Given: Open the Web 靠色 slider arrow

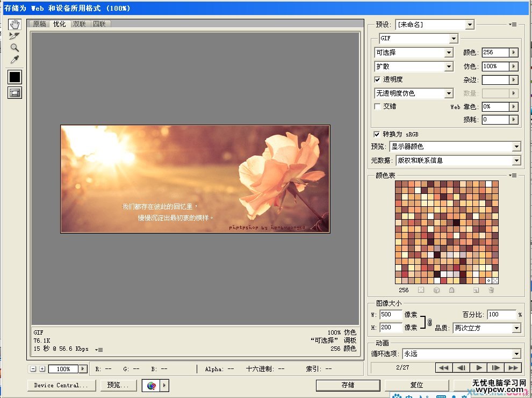Looking at the screenshot, I should (514, 107).
